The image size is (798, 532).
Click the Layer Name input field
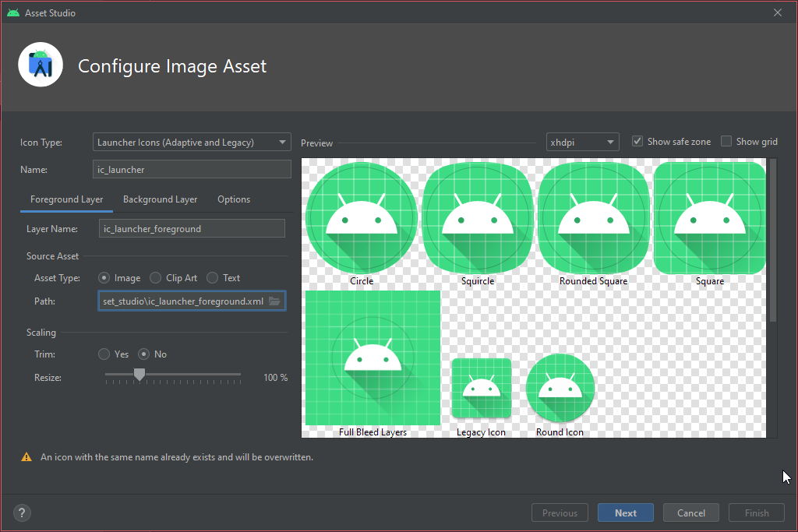click(x=192, y=228)
